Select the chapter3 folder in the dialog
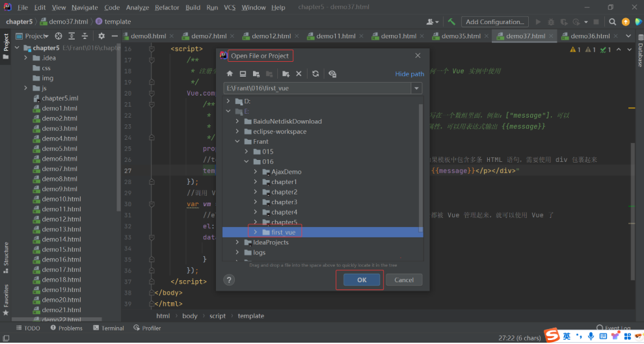Screen dimensions: 644x344 pyautogui.click(x=284, y=202)
